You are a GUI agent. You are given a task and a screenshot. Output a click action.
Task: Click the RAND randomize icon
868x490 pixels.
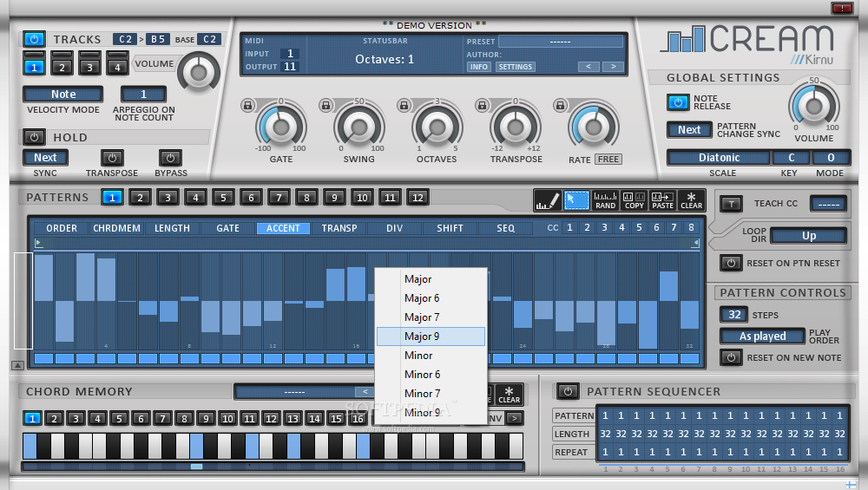coord(605,200)
